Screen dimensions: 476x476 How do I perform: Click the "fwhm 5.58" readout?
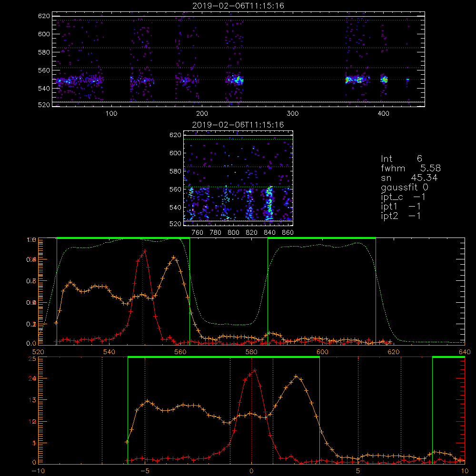click(x=411, y=168)
